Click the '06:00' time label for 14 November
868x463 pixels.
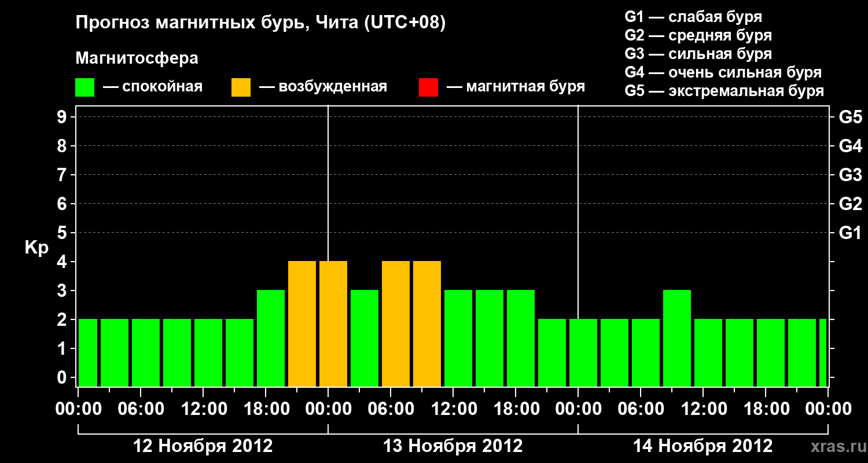coord(641,409)
